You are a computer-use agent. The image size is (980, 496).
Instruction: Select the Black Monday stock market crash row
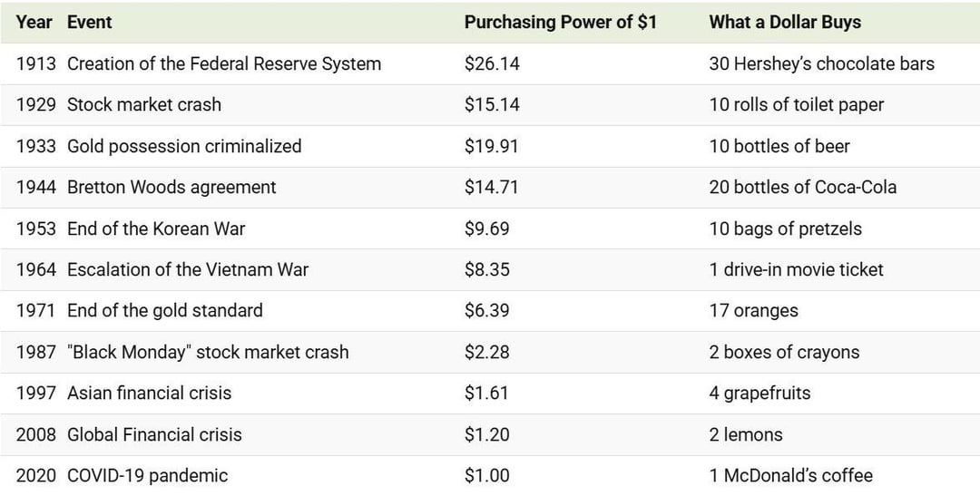tap(490, 353)
